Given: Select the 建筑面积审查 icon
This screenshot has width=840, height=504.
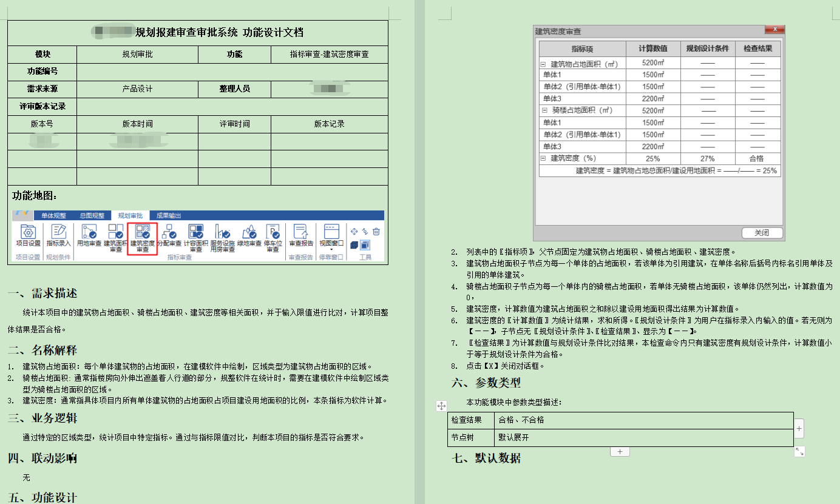Looking at the screenshot, I should (x=115, y=231).
